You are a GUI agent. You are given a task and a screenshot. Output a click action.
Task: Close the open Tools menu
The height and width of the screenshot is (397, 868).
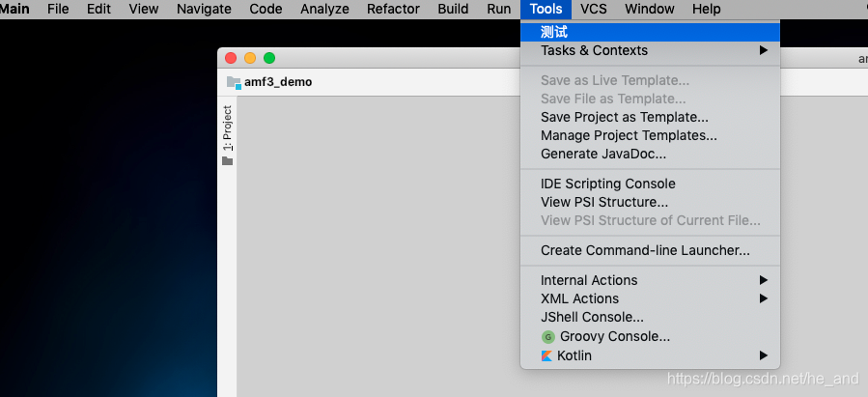point(546,9)
